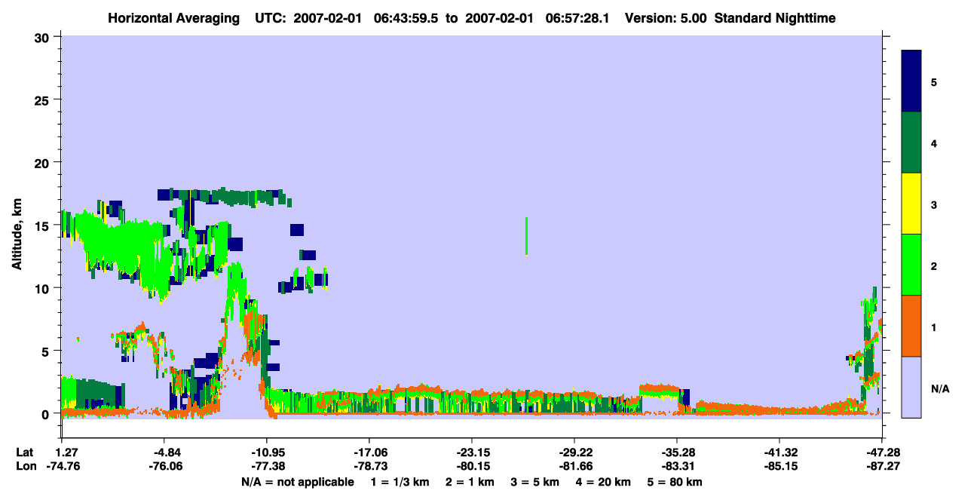Screen dimensions: 980x503
Task: Click the 'Lat' axis row label
Action: (x=24, y=452)
